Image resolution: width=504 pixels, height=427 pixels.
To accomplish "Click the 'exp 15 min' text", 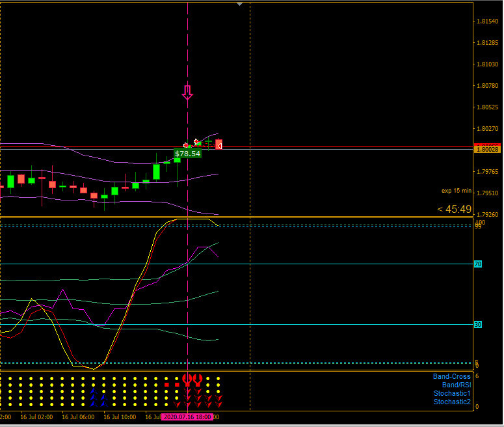I will click(457, 191).
